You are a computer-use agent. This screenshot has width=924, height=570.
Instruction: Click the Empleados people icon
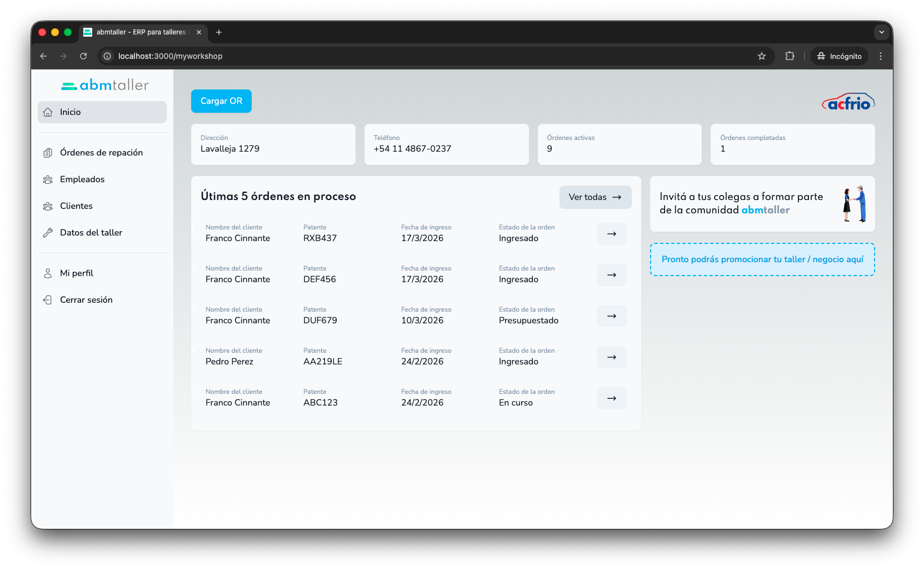click(48, 179)
